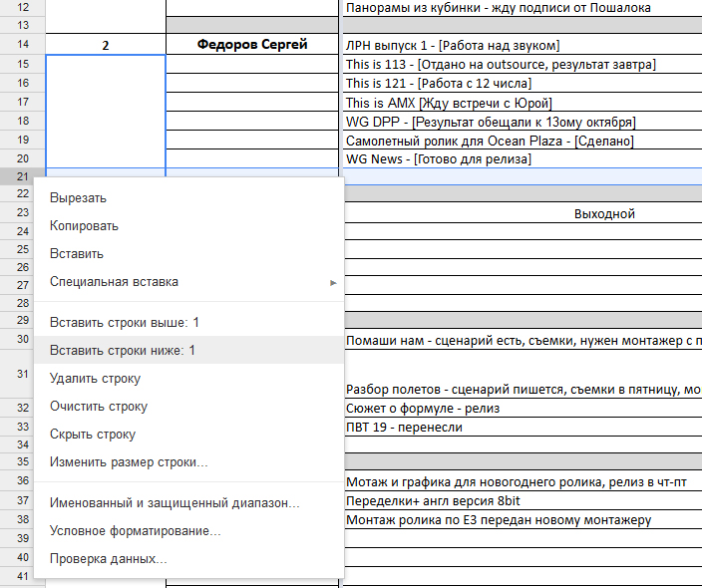Open Именованный и защищенный диапазон

coord(188,503)
